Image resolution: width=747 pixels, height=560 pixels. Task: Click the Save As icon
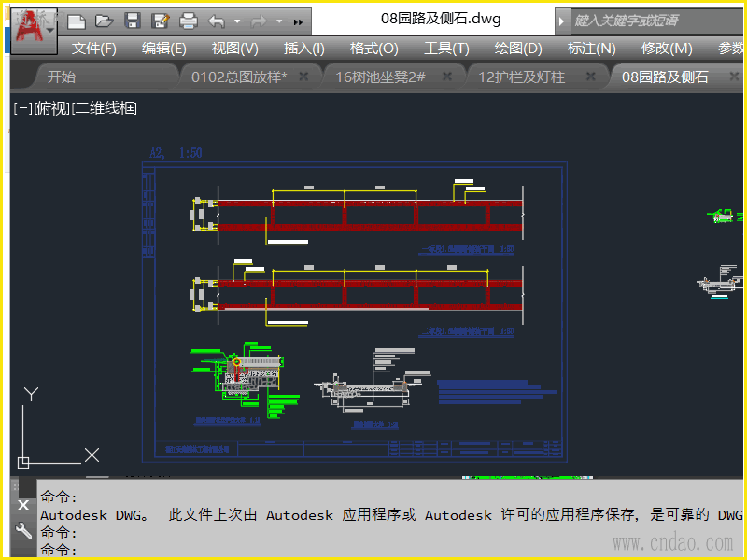point(160,21)
